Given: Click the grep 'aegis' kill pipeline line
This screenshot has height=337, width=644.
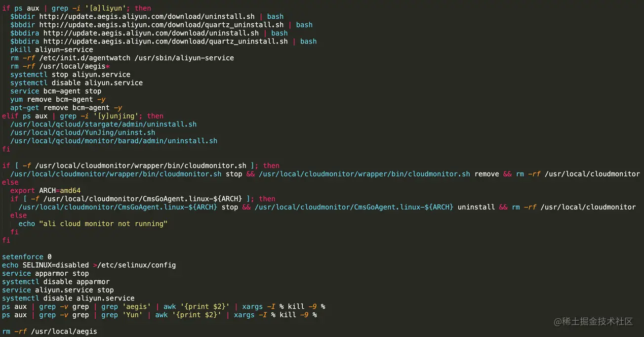Looking at the screenshot, I should tap(163, 306).
